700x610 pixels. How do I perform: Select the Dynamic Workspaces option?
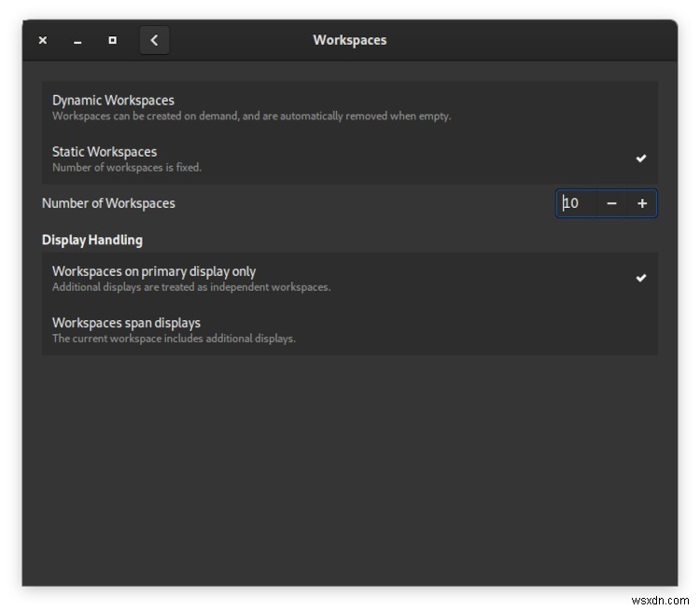pos(350,107)
